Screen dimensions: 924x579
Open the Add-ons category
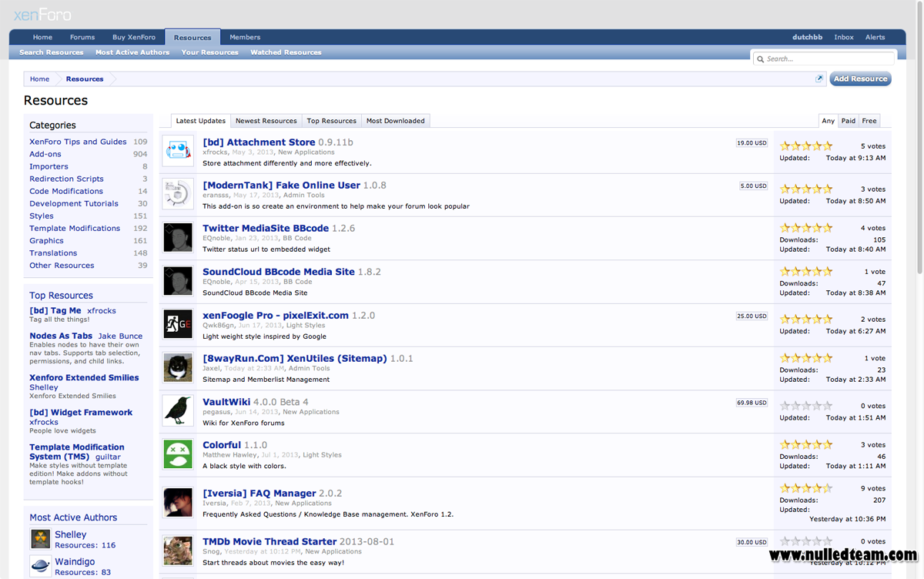45,154
